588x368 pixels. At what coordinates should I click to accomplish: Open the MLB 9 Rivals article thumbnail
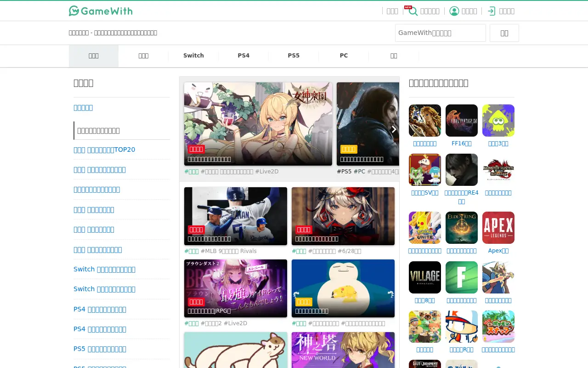pyautogui.click(x=236, y=216)
